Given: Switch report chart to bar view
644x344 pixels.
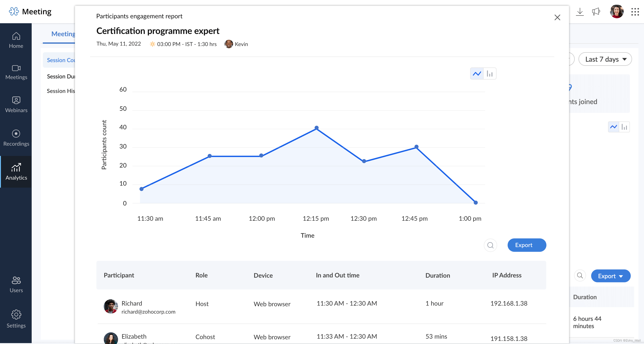Looking at the screenshot, I should (490, 73).
